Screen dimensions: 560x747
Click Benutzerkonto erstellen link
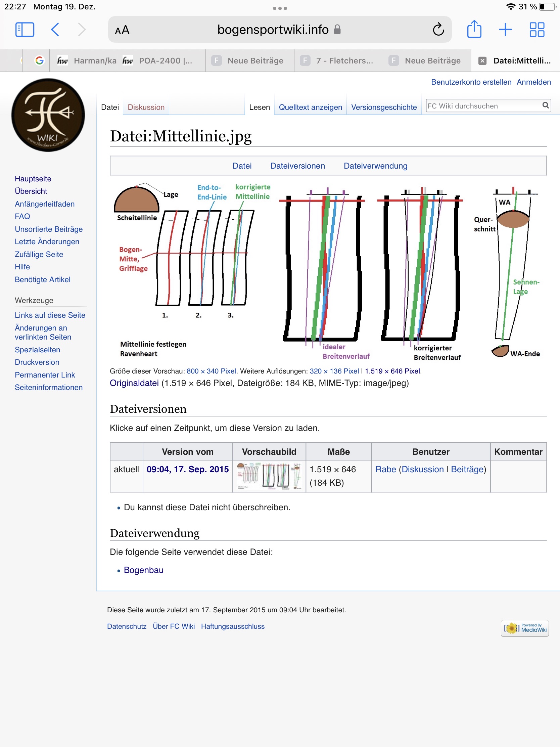coord(471,82)
